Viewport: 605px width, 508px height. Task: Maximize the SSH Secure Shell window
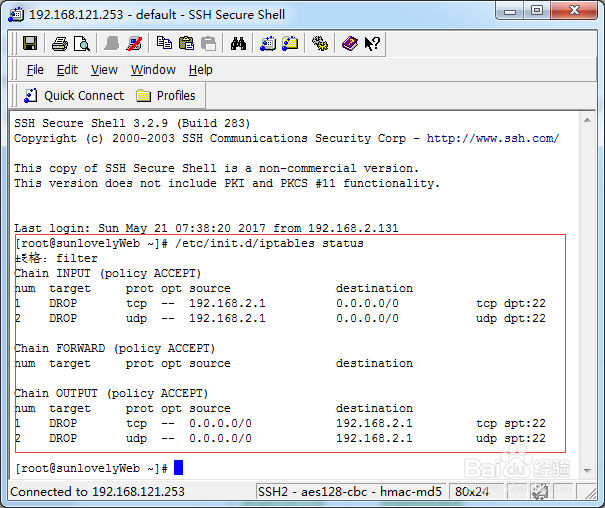coord(537,10)
